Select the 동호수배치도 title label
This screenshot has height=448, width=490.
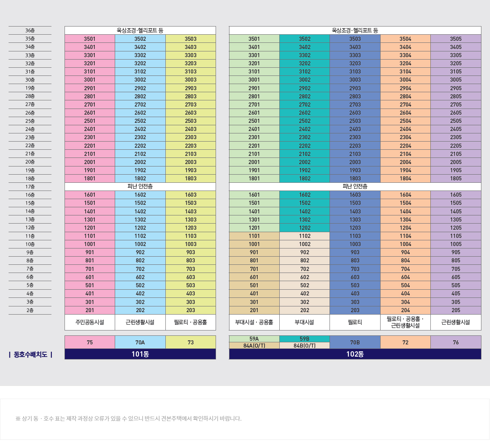pos(29,354)
